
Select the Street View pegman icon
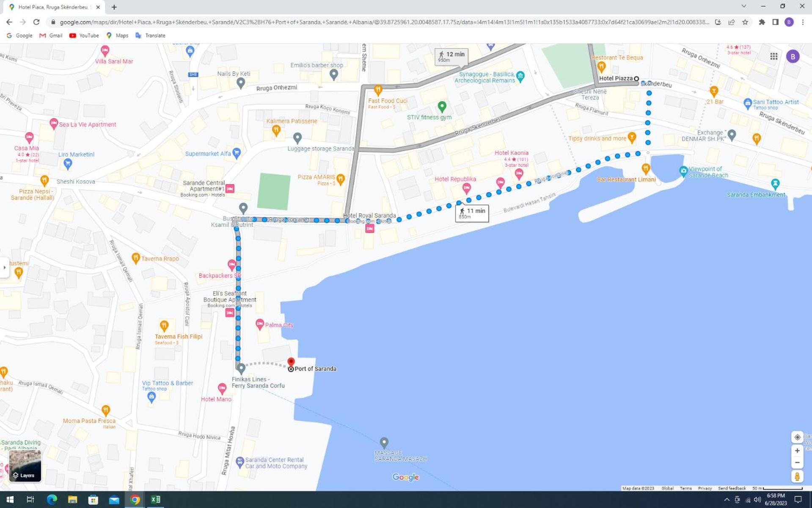click(797, 477)
